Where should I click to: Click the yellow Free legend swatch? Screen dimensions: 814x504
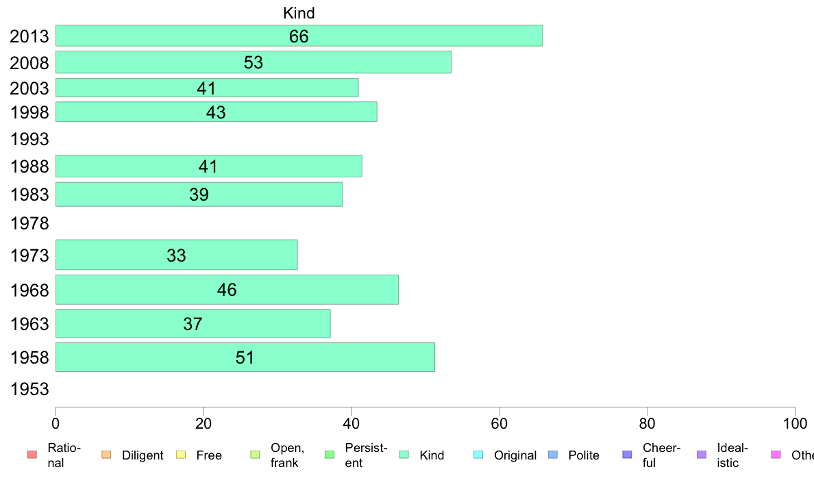181,455
